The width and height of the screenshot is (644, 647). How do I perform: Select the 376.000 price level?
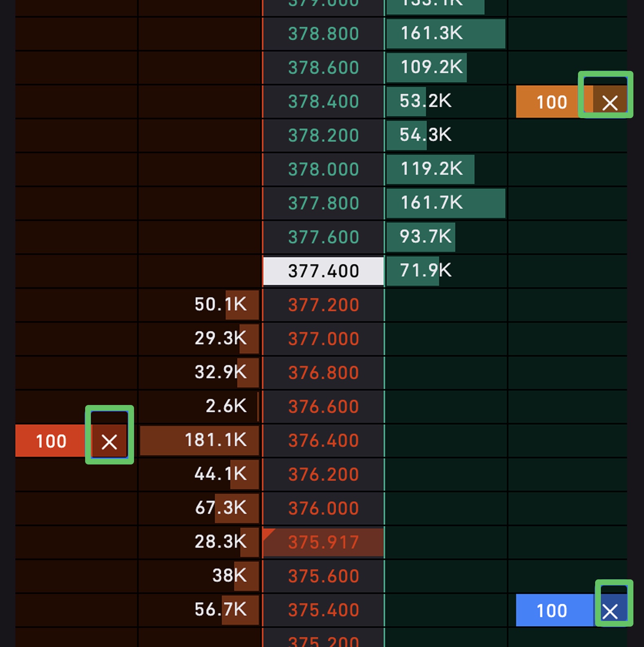pyautogui.click(x=323, y=508)
